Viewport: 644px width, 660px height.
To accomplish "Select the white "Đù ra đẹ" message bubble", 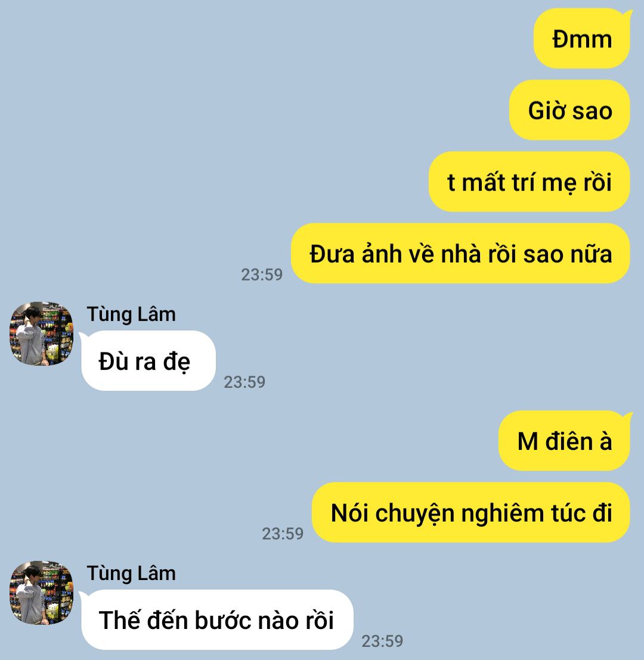I will click(x=148, y=360).
